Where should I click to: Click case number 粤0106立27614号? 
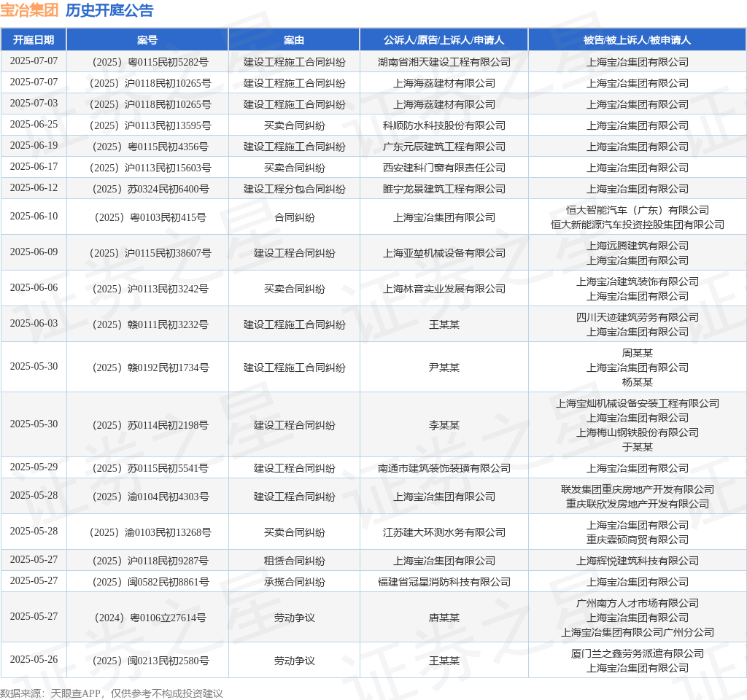click(150, 618)
